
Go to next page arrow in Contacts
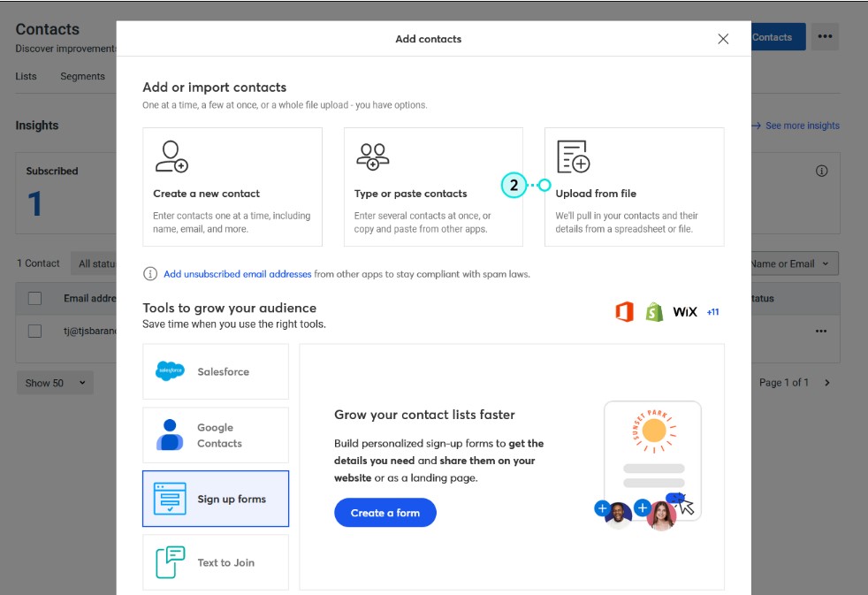pyautogui.click(x=827, y=383)
